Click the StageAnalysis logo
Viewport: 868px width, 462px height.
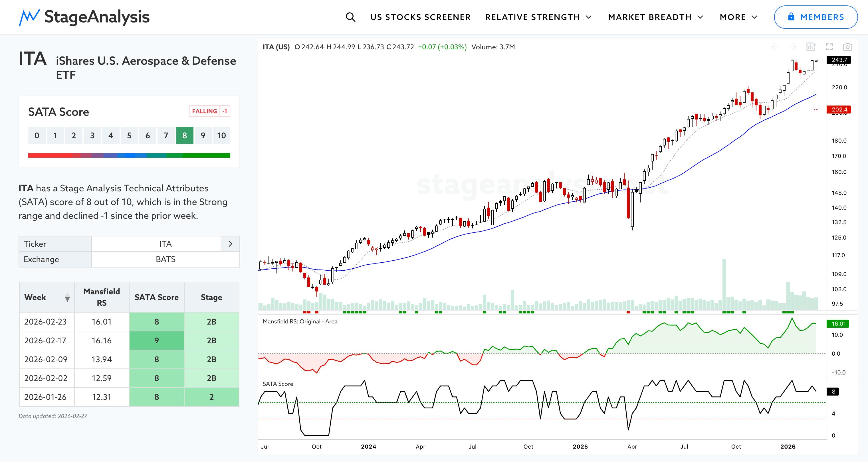[x=84, y=17]
